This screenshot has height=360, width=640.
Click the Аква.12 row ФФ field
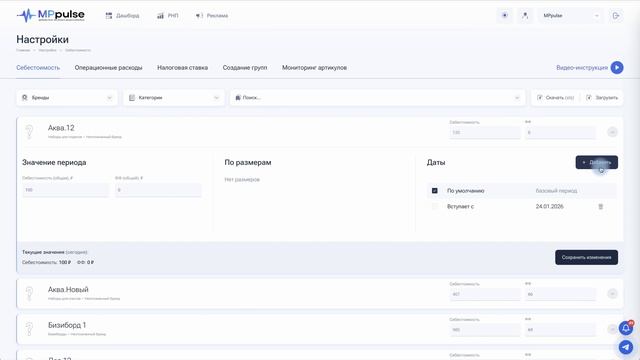tap(560, 132)
